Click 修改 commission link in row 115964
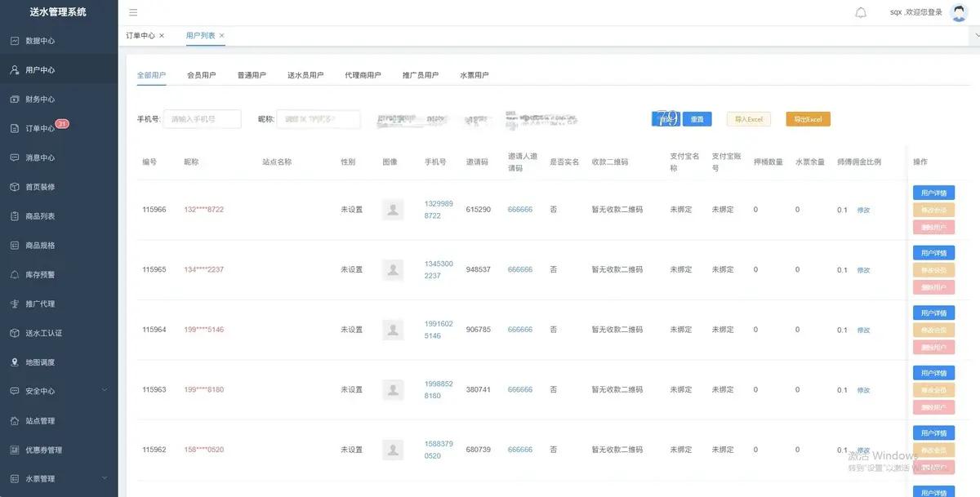Image resolution: width=980 pixels, height=497 pixels. (863, 330)
